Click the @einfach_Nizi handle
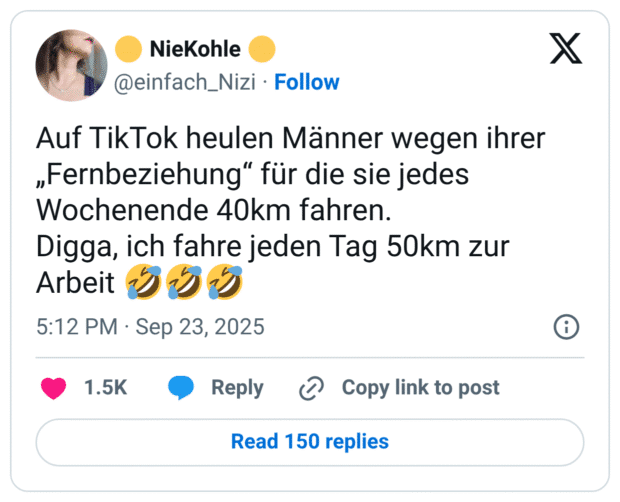 [188, 82]
